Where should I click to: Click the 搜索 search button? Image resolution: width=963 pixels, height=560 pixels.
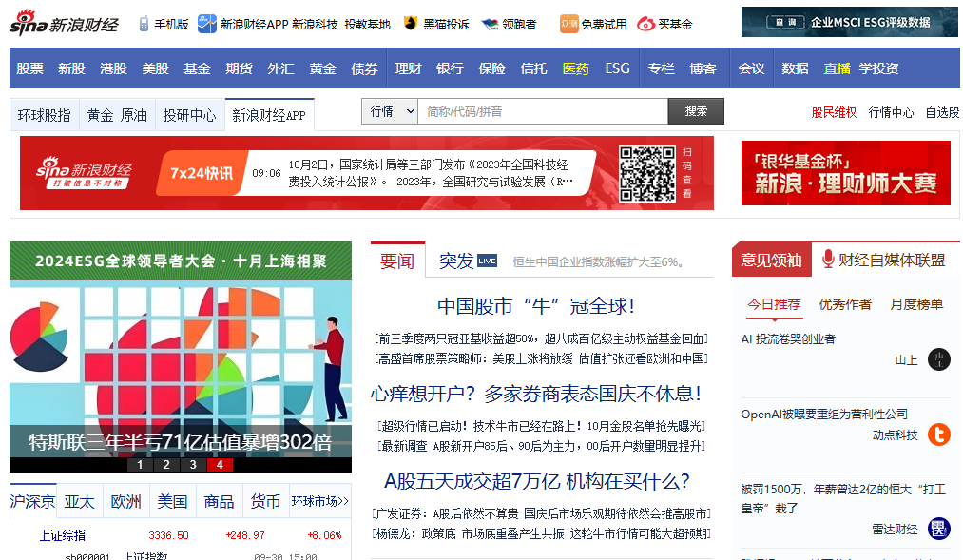coord(696,111)
